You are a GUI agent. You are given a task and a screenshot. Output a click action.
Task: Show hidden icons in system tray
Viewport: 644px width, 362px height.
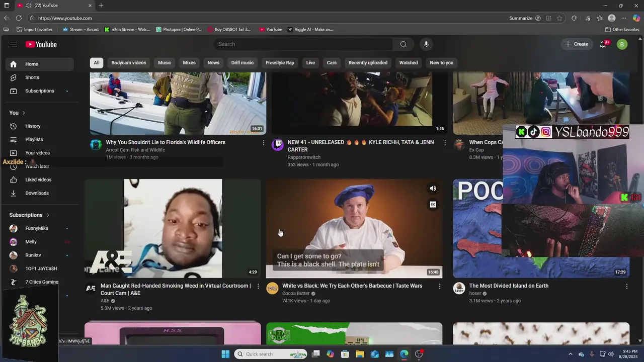tap(570, 354)
